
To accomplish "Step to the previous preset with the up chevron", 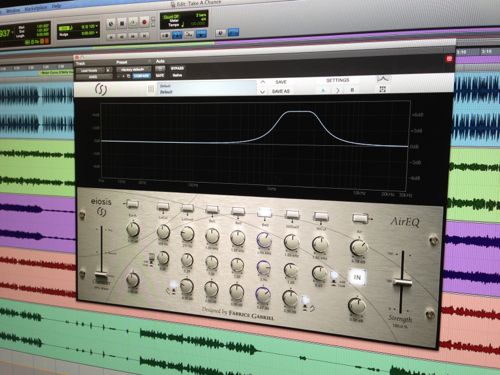I will pyautogui.click(x=263, y=82).
